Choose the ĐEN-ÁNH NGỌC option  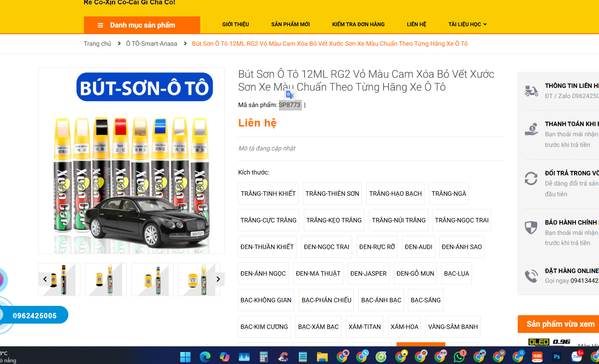coord(263,273)
